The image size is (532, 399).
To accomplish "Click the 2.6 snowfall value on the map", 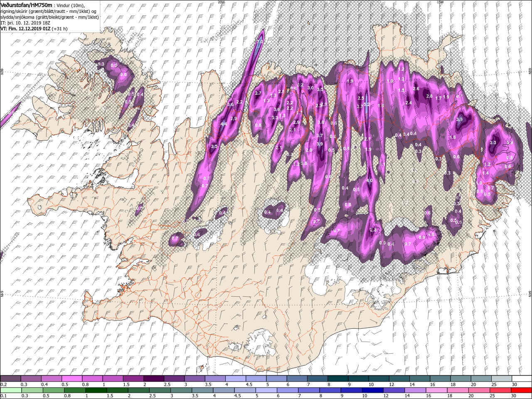I will tap(416, 89).
